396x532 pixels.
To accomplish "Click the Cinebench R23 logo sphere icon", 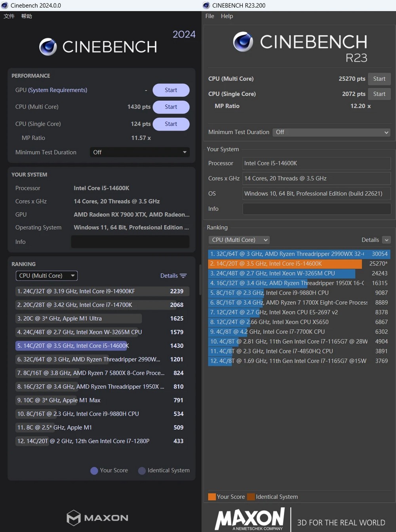I will [x=243, y=42].
